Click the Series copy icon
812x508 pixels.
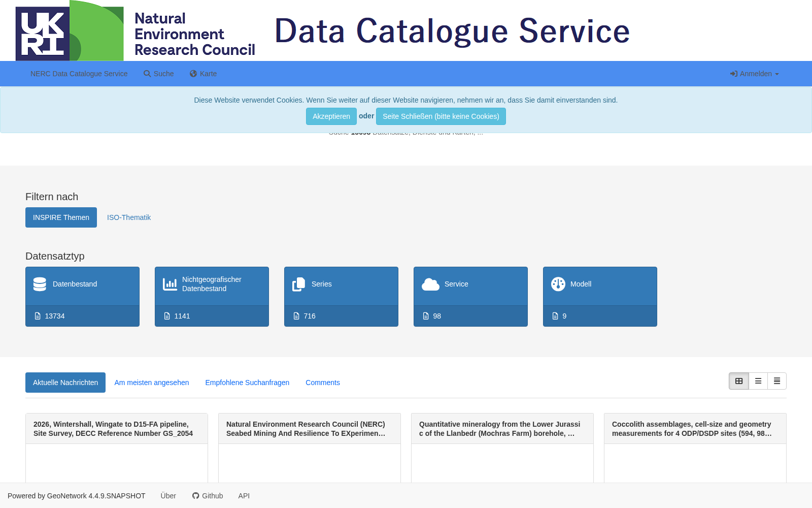coord(299,284)
